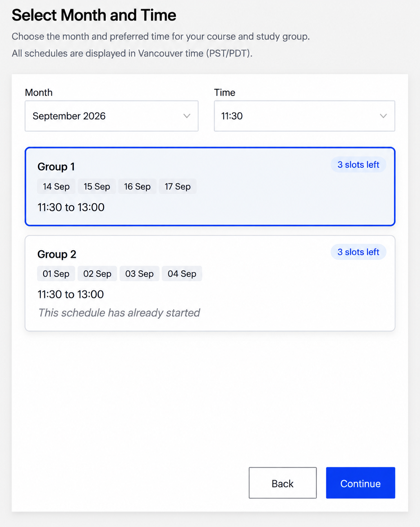420x527 pixels.
Task: Select the Group 1 schedule card
Action: pos(210,186)
